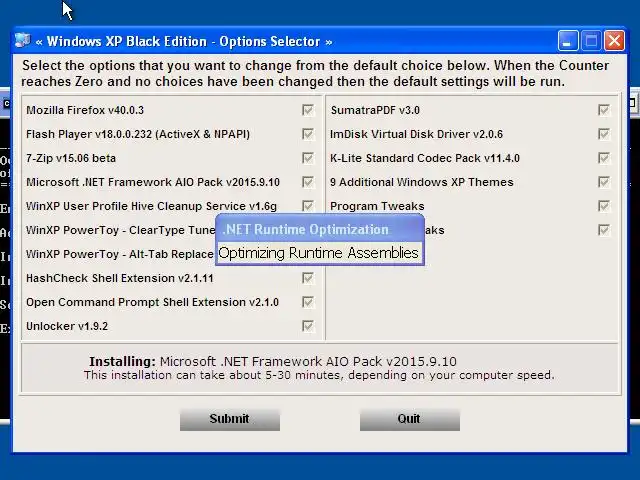Toggle 9 Additional Windows XP Themes checkbox
640x480 pixels.
tap(604, 182)
